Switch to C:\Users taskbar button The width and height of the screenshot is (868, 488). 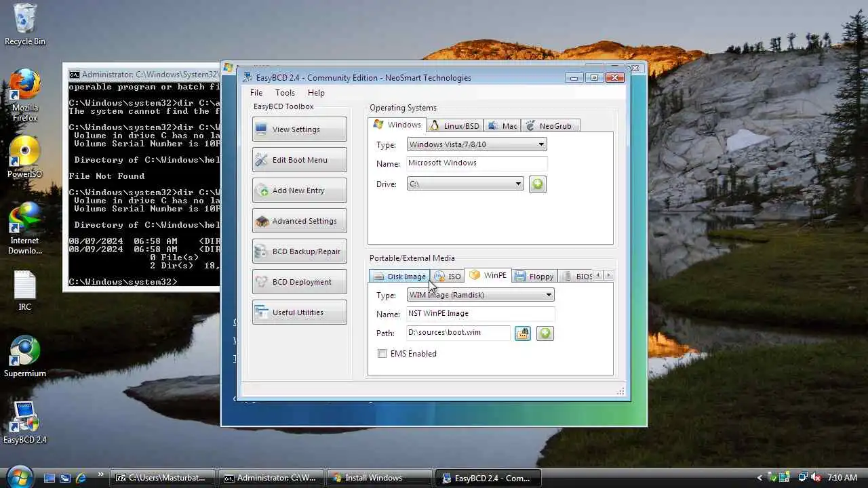click(163, 478)
